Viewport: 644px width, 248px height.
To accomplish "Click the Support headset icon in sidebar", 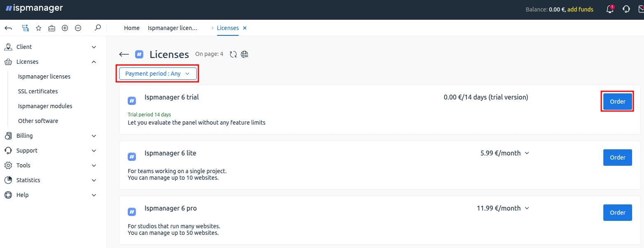I will tap(8, 151).
